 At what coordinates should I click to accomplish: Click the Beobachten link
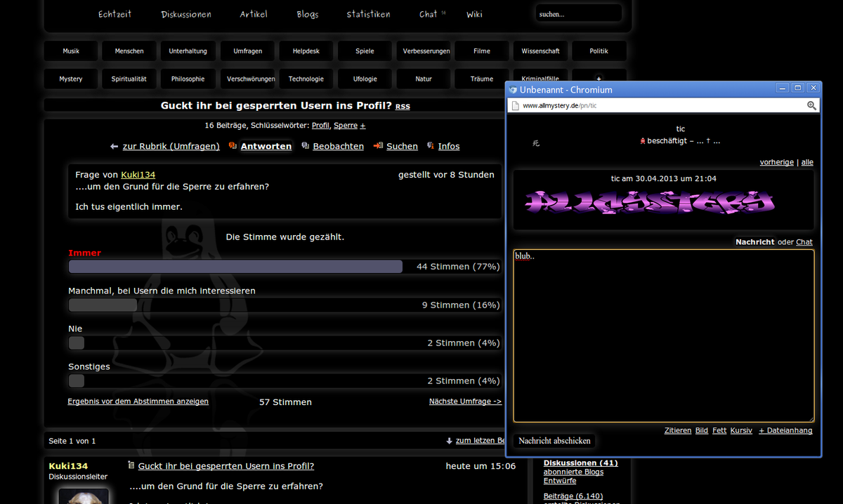pyautogui.click(x=339, y=147)
